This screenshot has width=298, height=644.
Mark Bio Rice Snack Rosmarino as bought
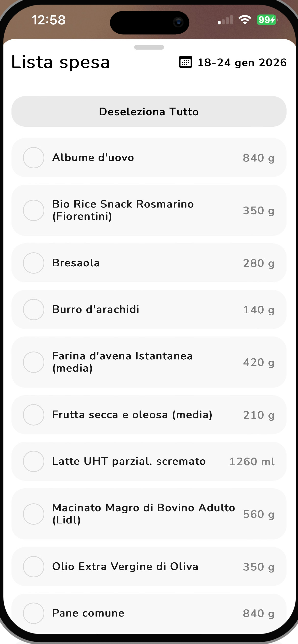coord(34,210)
